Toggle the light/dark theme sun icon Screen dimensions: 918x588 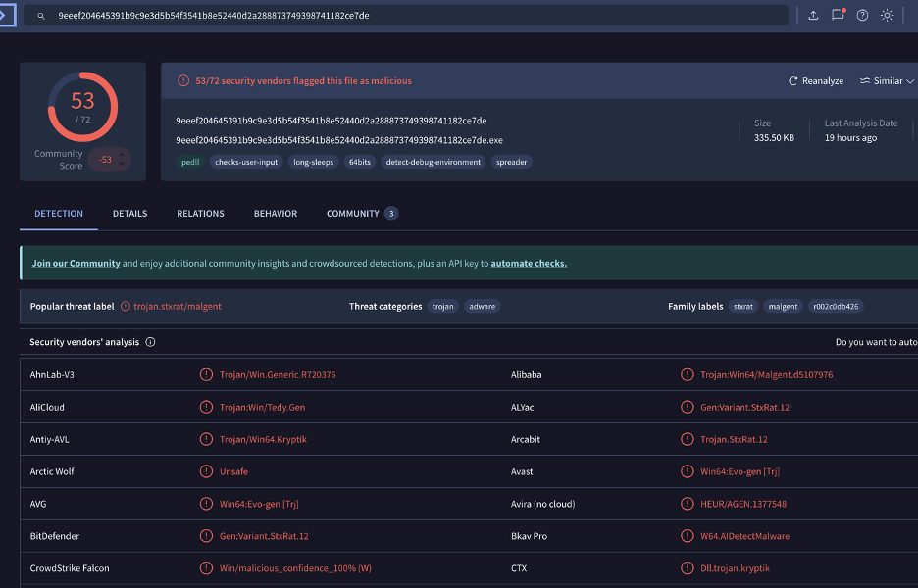887,16
